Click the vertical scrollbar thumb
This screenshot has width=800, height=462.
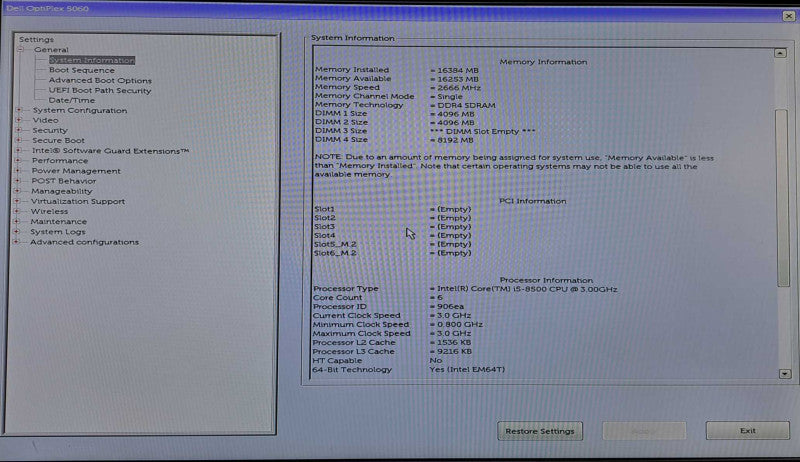pyautogui.click(x=782, y=198)
